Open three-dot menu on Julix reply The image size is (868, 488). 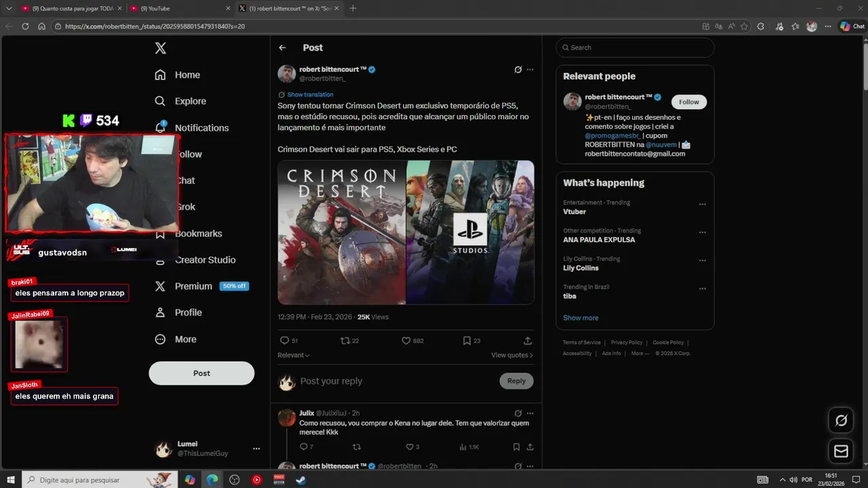tap(530, 413)
